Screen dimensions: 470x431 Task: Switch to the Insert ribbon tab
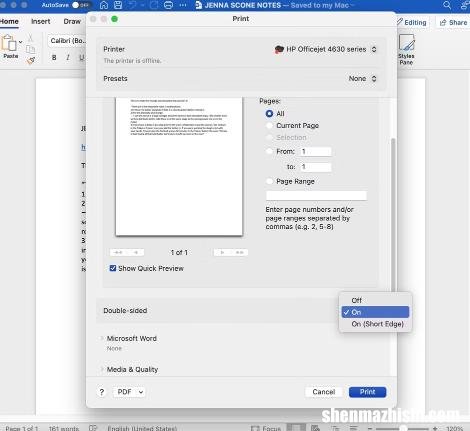coord(40,22)
